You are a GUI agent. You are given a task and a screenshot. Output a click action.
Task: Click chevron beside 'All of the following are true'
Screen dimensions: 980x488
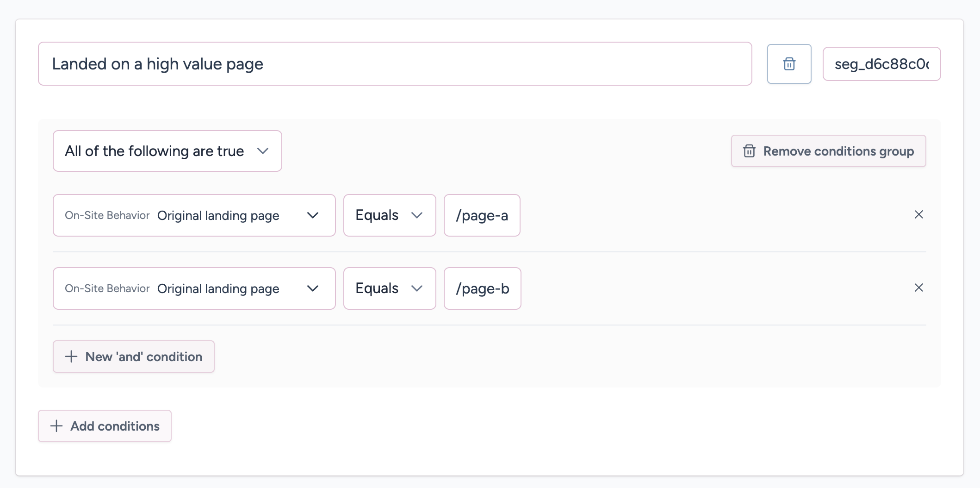[263, 151]
